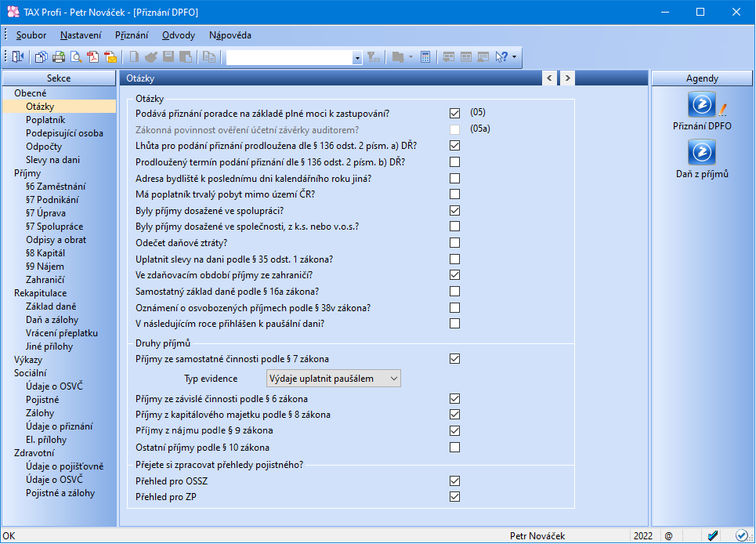Viewport: 756px width, 544px height.
Task: Select 'Slevy na dani' section
Action: click(53, 160)
